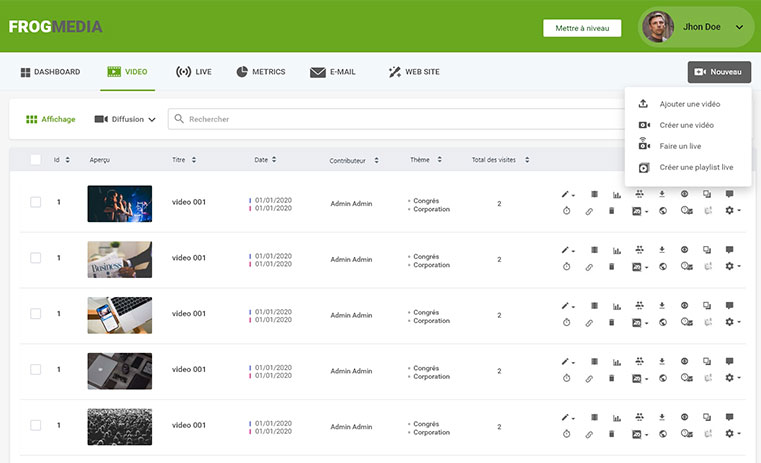The image size is (761, 463).
Task: Open statistics bar chart icon in concert-thumbnail row
Action: (x=616, y=195)
